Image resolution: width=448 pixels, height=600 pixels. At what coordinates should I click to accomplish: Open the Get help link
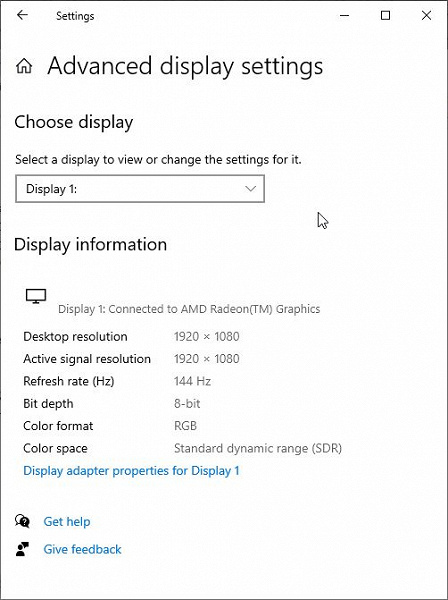pos(67,522)
